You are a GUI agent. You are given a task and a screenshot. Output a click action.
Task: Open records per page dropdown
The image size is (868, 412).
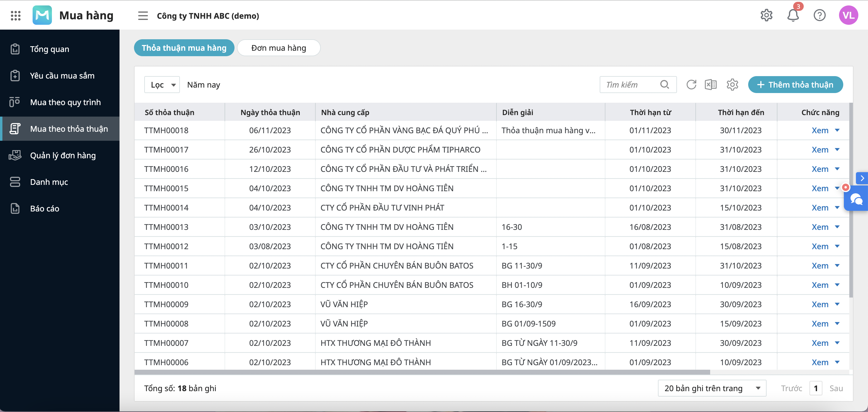pos(712,388)
